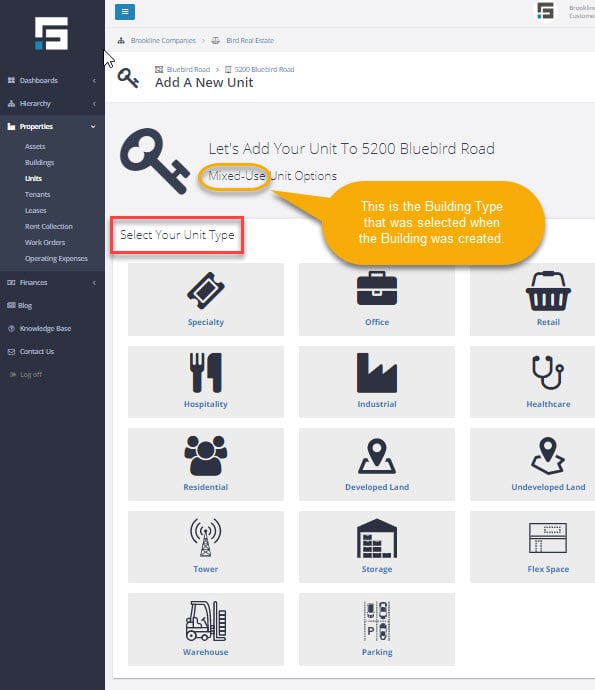Collapse the Properties sidebar section
The image size is (595, 690).
(52, 127)
